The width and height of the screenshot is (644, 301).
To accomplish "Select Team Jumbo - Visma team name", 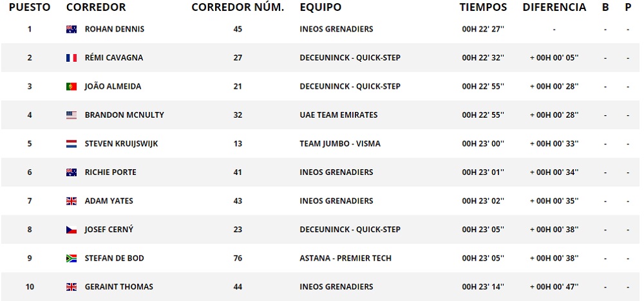I will tap(340, 143).
